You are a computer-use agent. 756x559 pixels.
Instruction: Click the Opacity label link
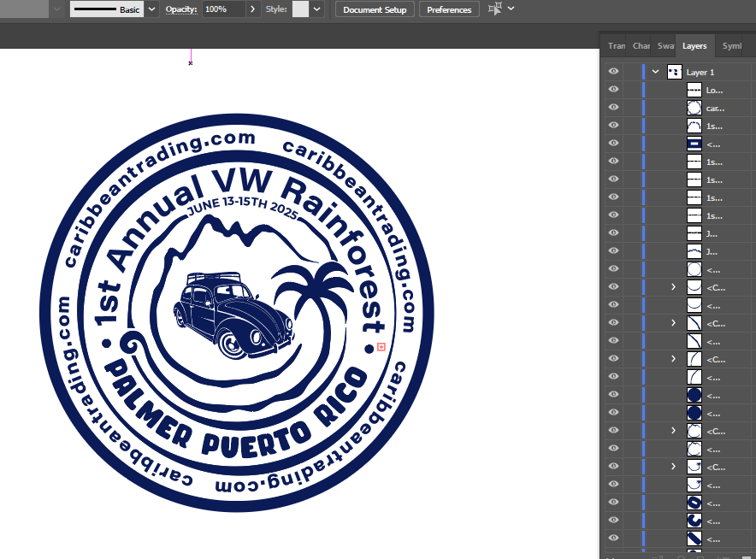click(x=181, y=9)
